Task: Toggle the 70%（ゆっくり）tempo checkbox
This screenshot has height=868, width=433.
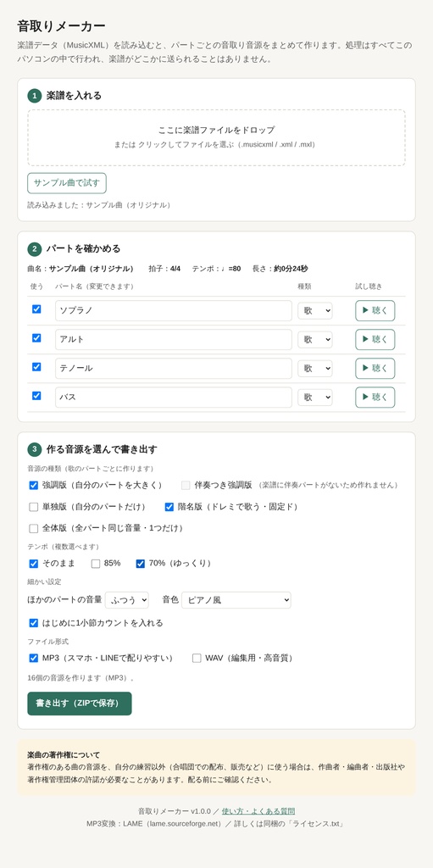Action: [x=141, y=564]
